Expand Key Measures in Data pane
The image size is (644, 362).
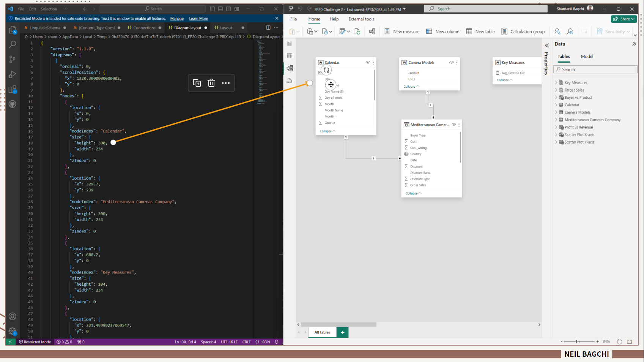pyautogui.click(x=556, y=82)
